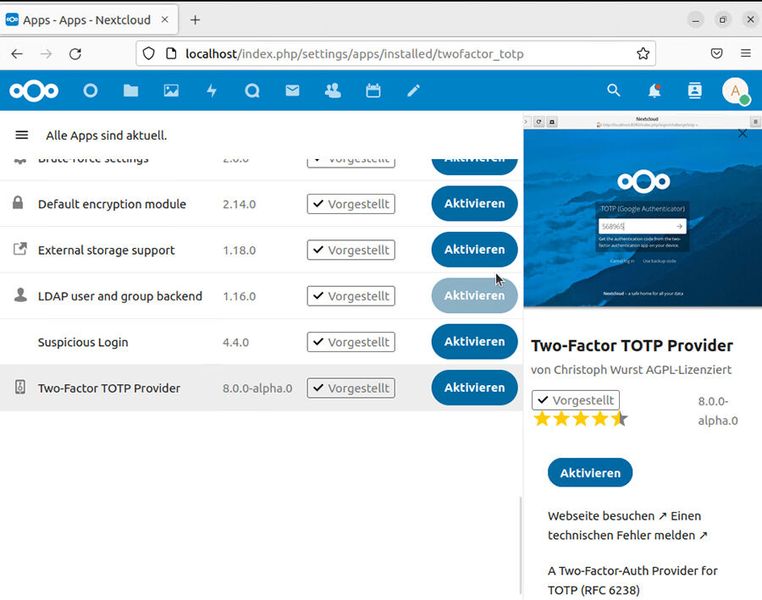Screen dimensions: 762x600
Task: Click Aktivieren in the details sidebar
Action: (590, 473)
